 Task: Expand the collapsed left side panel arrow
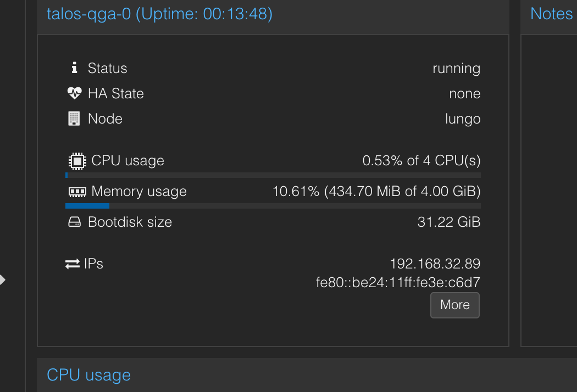pyautogui.click(x=3, y=279)
